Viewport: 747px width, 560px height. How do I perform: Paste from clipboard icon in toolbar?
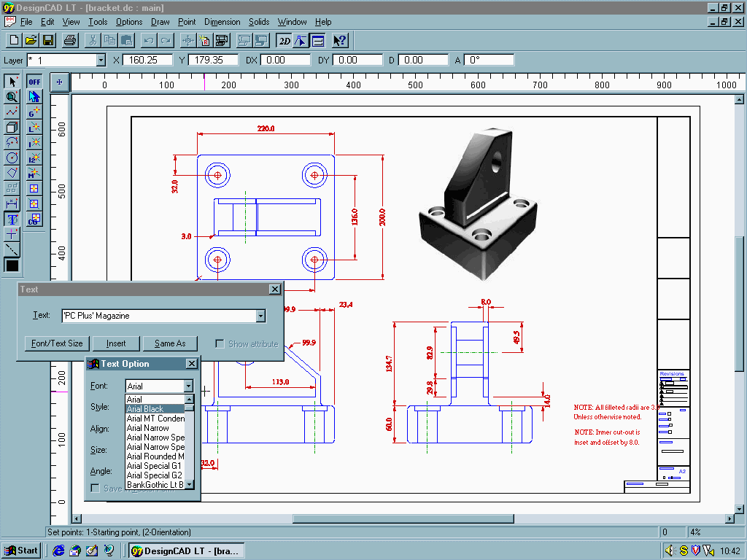pyautogui.click(x=127, y=41)
